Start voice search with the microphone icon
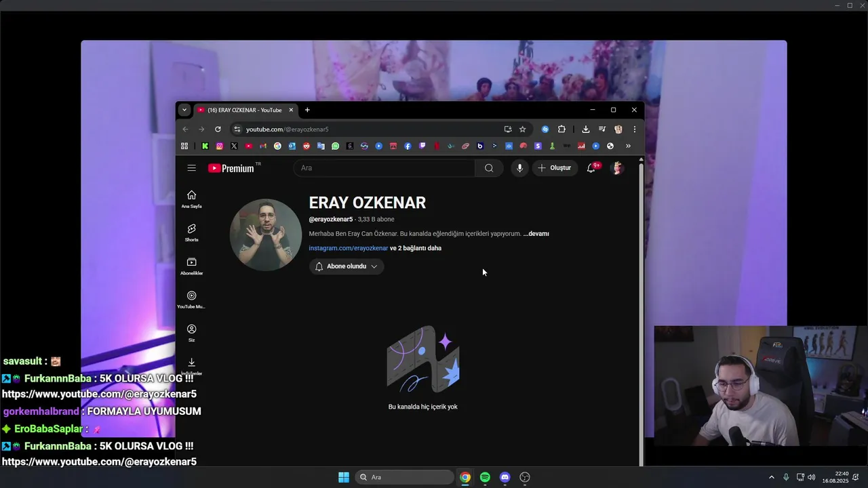Image resolution: width=868 pixels, height=488 pixels. 519,168
